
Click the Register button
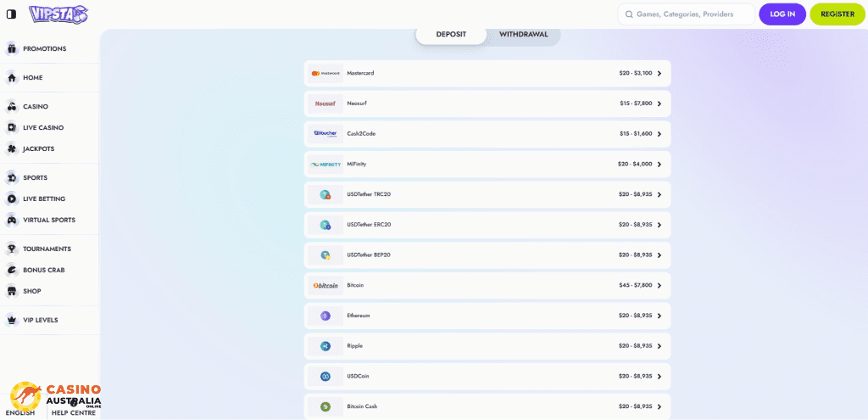tap(837, 14)
